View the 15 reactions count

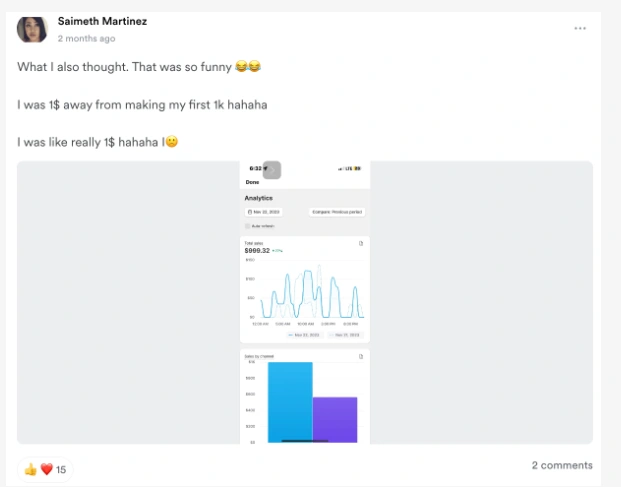coord(61,469)
